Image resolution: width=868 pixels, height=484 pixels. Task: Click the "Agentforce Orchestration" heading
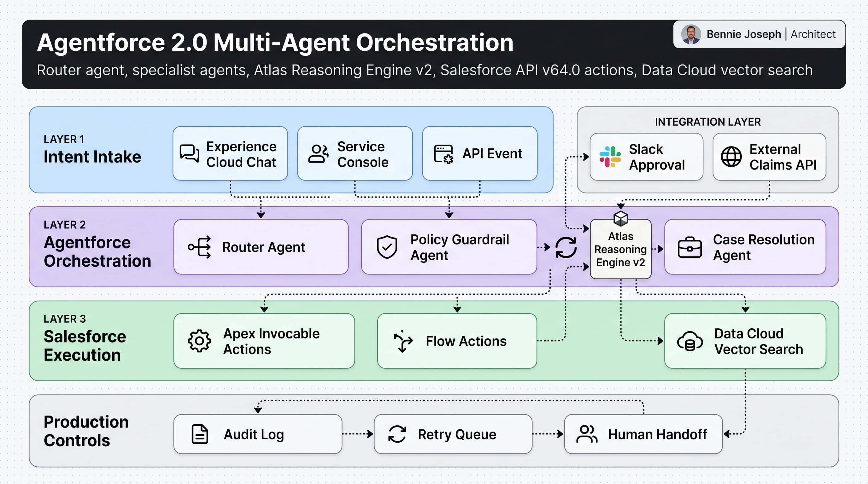(97, 252)
